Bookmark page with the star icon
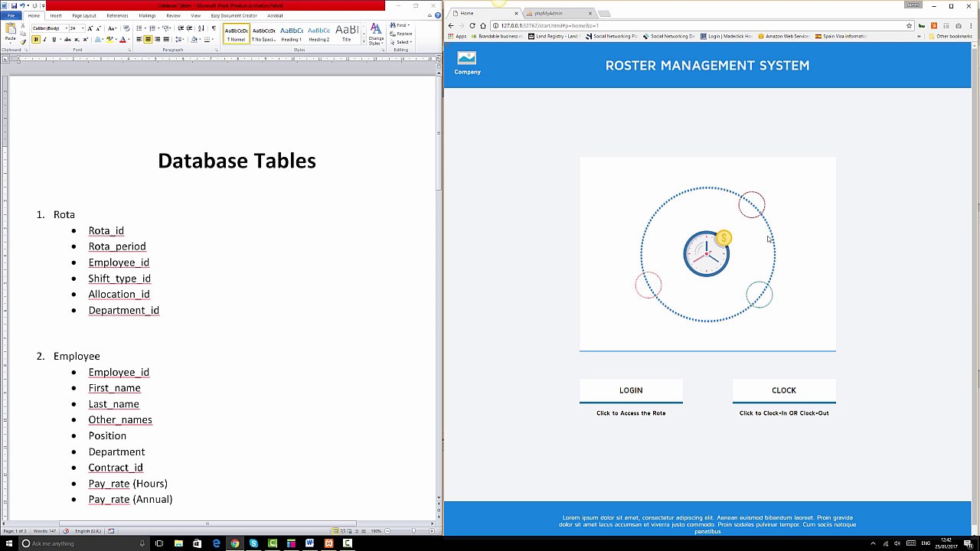Viewport: 980px width, 551px height. 909,26
